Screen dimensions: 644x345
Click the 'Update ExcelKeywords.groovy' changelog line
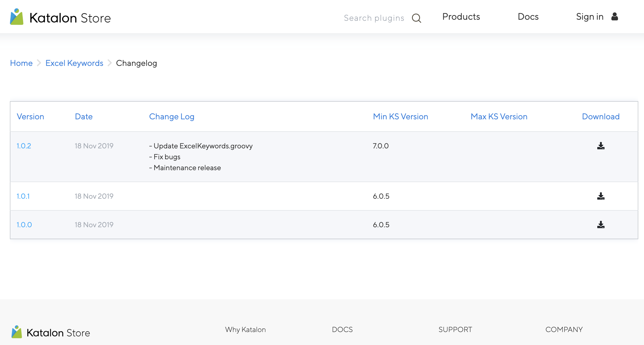point(201,146)
